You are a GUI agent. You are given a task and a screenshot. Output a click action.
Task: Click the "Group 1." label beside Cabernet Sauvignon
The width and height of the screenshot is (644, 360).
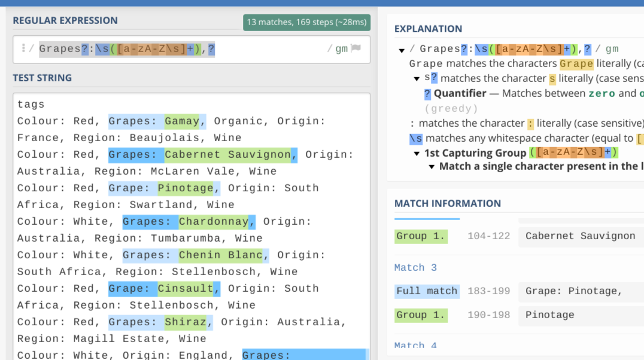pyautogui.click(x=421, y=236)
